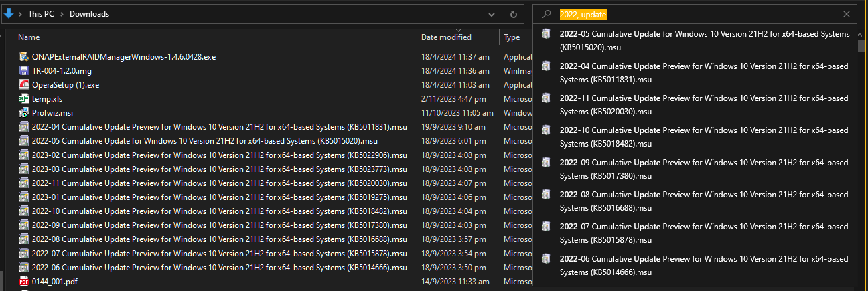868x291 pixels.
Task: Click the file-list icon for KB5015020 update
Action: (x=24, y=141)
